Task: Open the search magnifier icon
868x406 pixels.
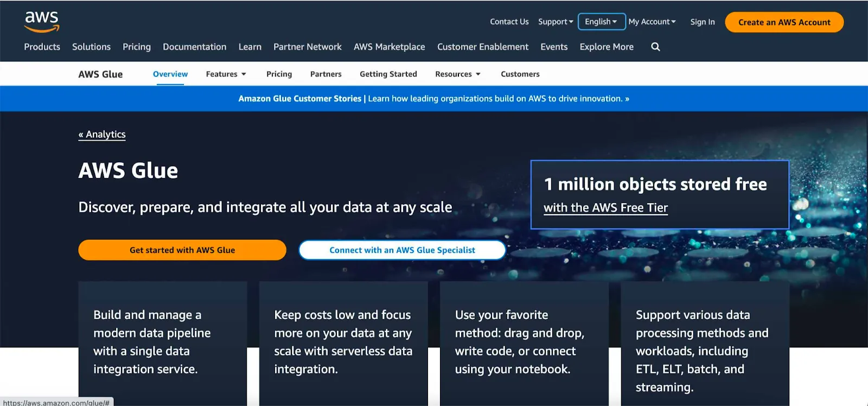Action: (655, 47)
